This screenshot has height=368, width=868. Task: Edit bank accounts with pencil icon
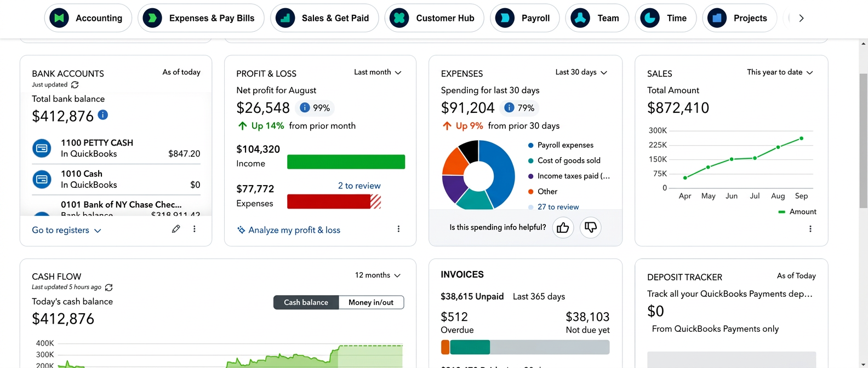pos(176,229)
